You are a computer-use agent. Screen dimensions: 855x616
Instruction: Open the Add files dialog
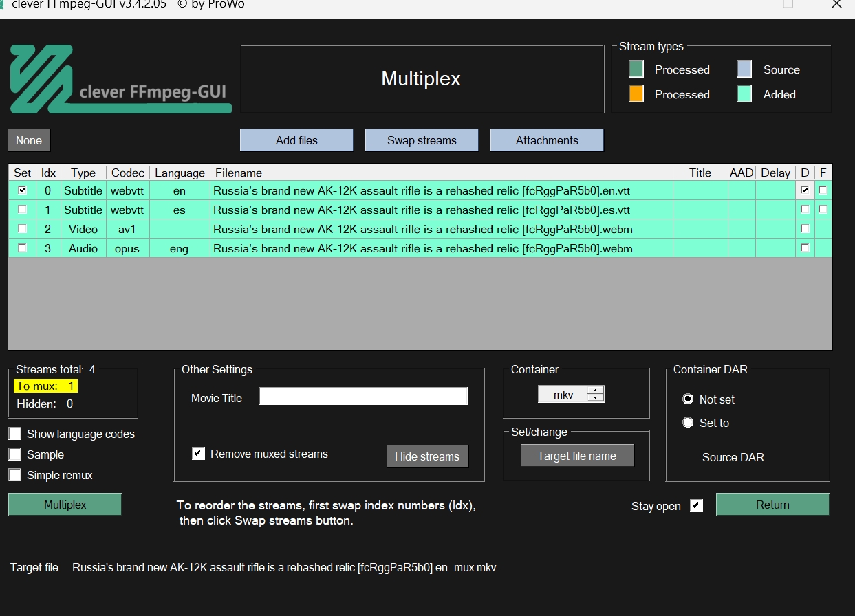point(296,140)
